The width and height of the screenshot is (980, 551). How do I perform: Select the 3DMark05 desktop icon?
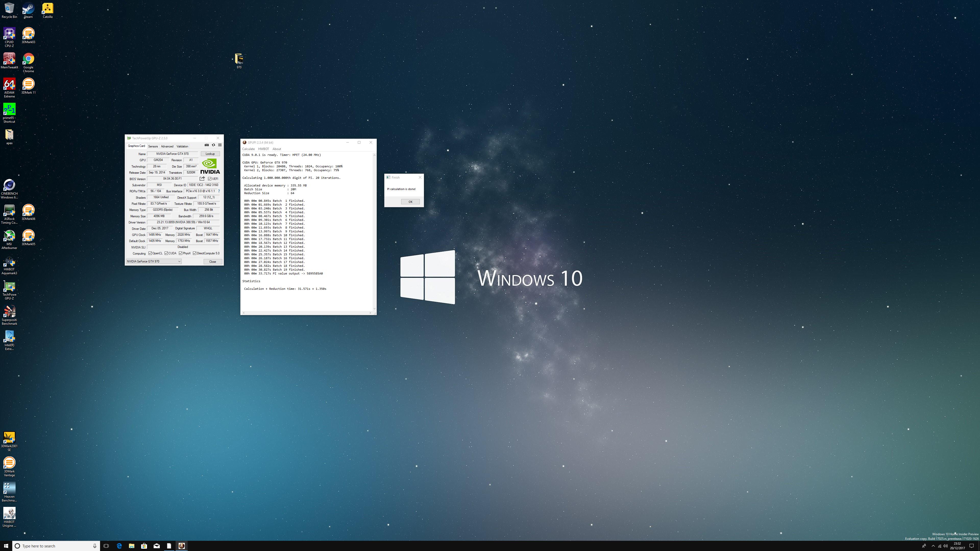pyautogui.click(x=28, y=238)
